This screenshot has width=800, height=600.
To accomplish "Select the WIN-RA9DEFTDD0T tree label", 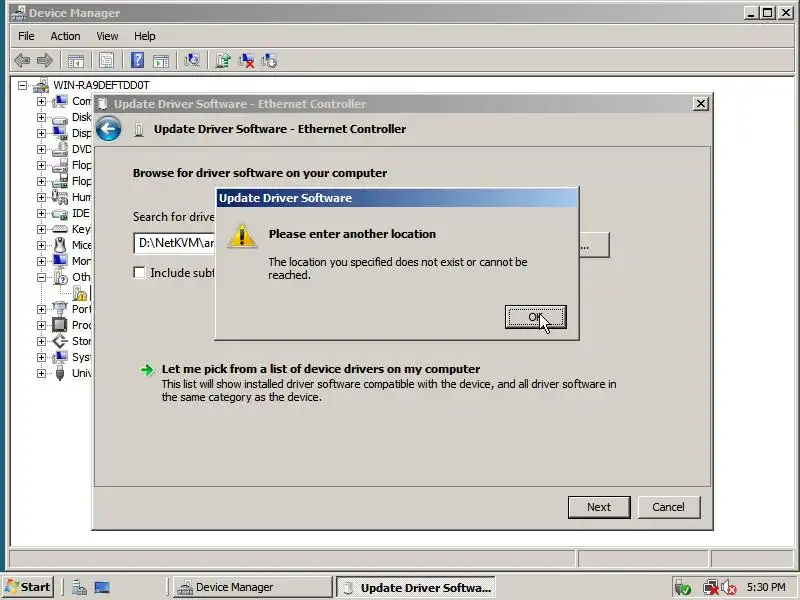I will coord(102,85).
